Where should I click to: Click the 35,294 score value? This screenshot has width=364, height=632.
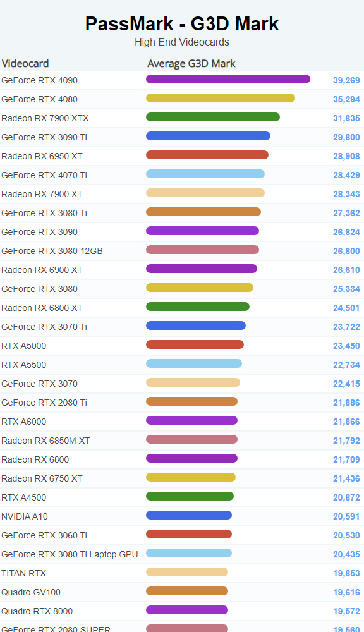coord(346,99)
